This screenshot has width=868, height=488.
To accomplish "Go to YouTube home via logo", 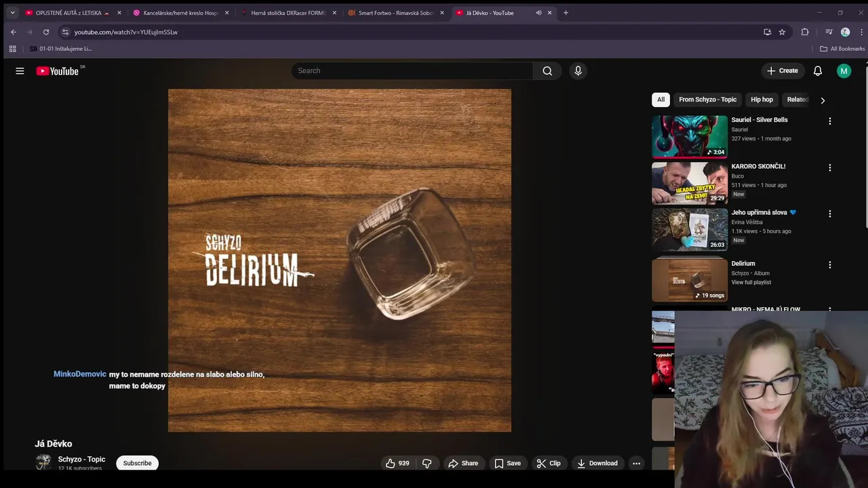I will pyautogui.click(x=58, y=71).
